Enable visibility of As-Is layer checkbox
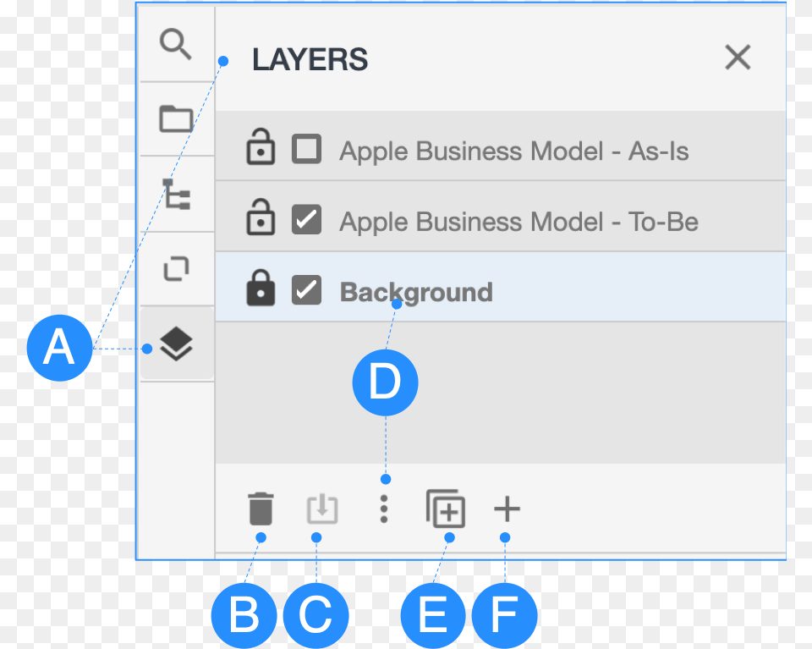The height and width of the screenshot is (649, 812). click(x=306, y=150)
